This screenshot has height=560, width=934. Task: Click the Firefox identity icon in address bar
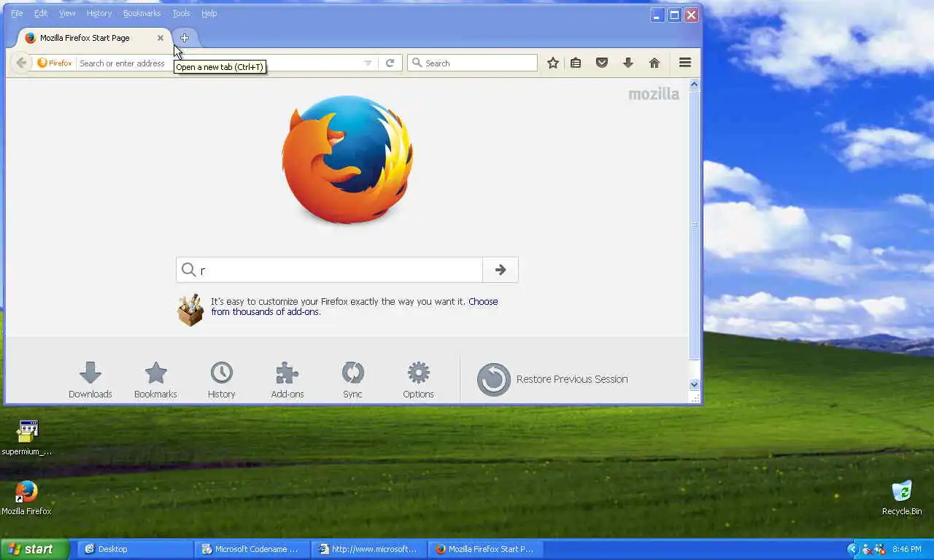click(55, 63)
